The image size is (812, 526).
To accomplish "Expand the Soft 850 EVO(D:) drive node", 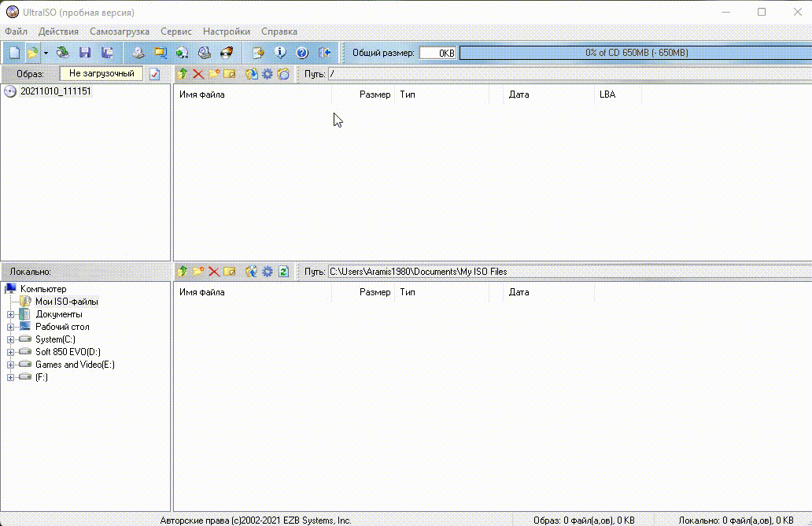I will click(10, 353).
